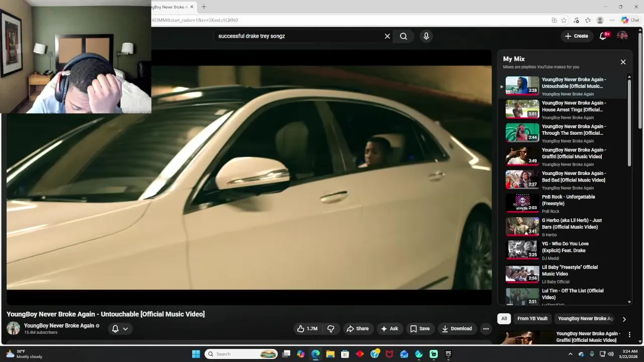Click Bad Bad [Official Music Video] title

[x=574, y=176]
